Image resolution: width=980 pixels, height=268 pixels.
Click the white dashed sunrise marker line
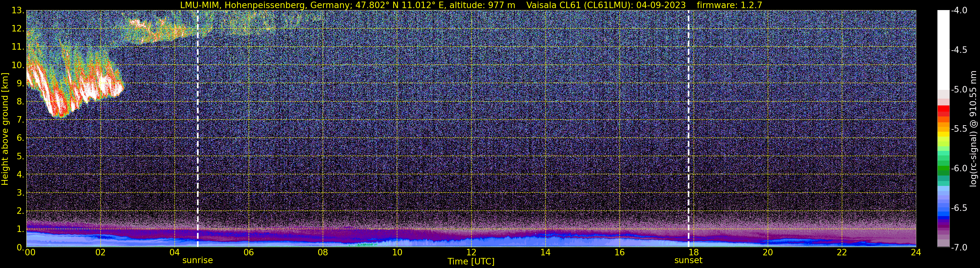tap(197, 129)
